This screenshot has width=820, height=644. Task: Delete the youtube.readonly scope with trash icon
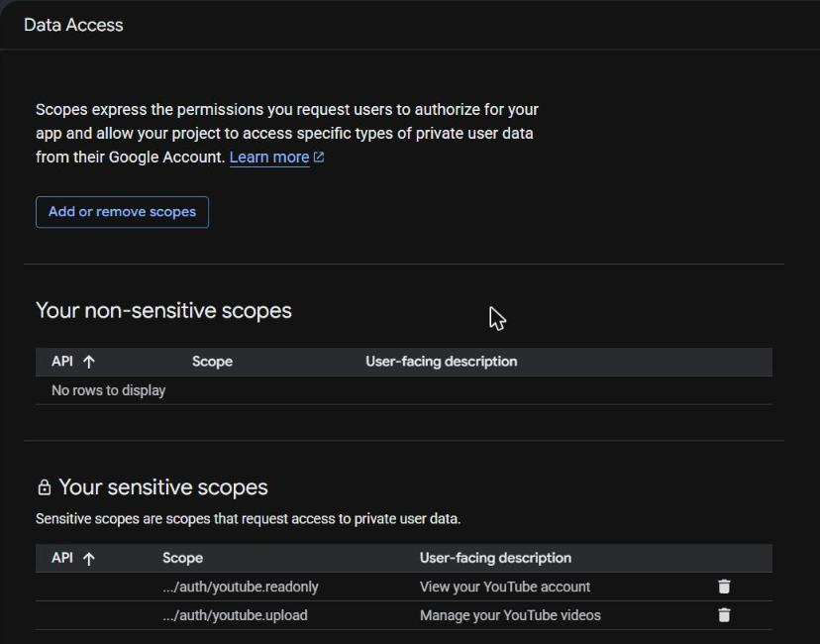724,587
